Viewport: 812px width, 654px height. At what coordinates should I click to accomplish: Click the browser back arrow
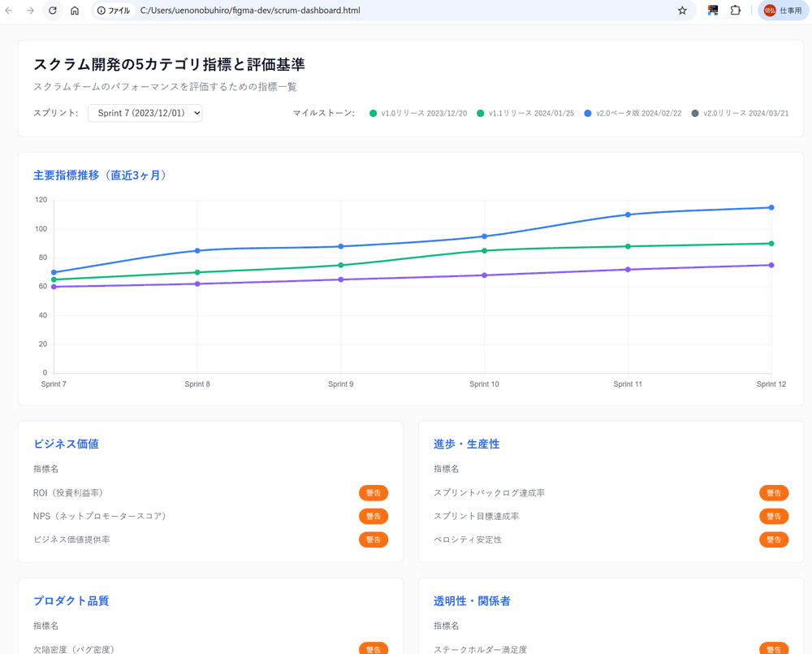[9, 11]
